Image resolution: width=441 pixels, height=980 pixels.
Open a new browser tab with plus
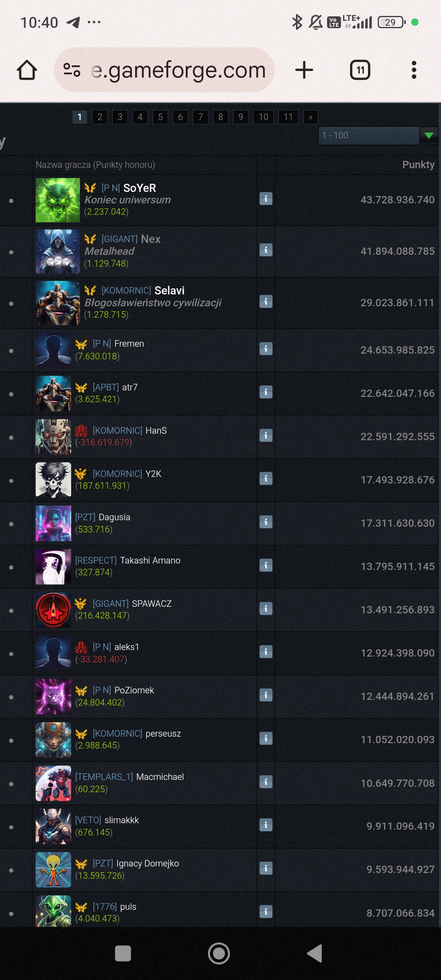tap(304, 70)
